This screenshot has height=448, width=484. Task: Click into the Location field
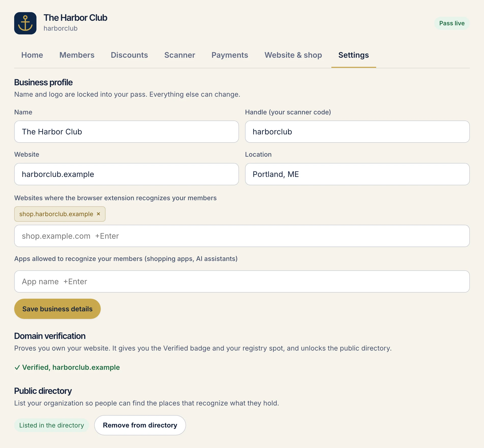click(357, 174)
